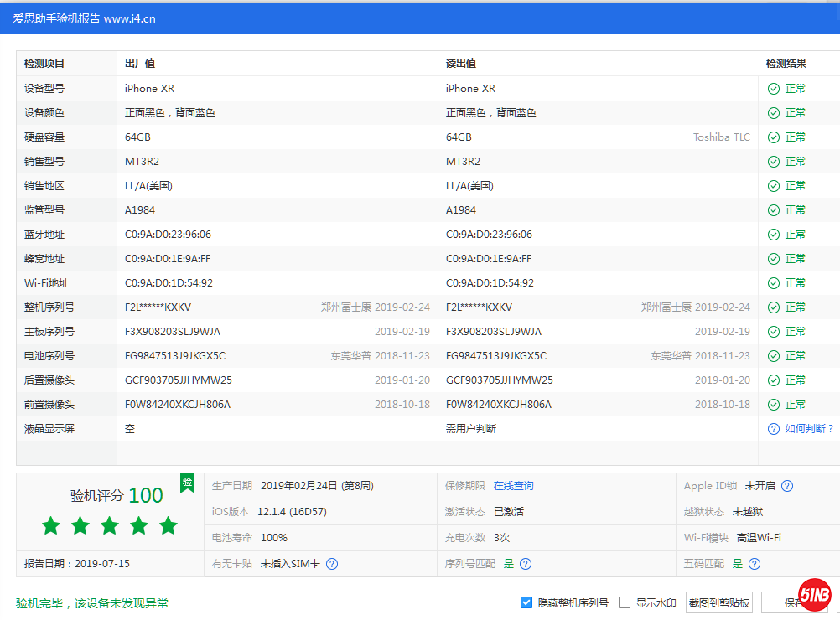
Task: Click green check icon beside 设备型号 row
Action: pos(773,88)
